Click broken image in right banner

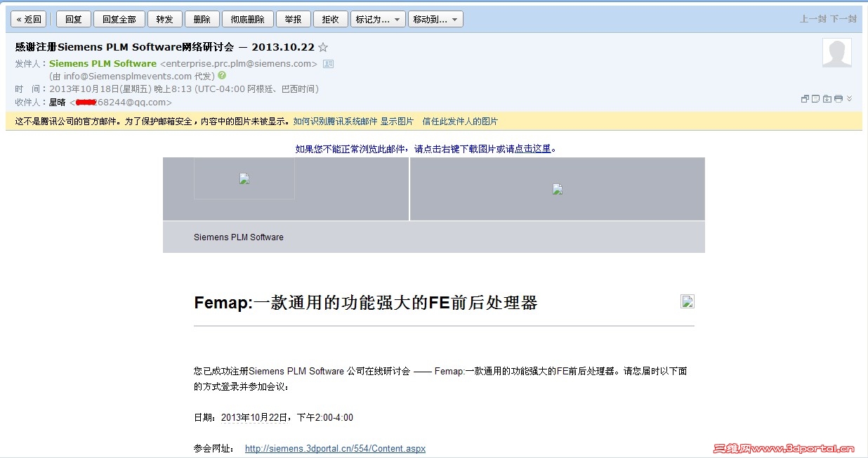(x=558, y=189)
